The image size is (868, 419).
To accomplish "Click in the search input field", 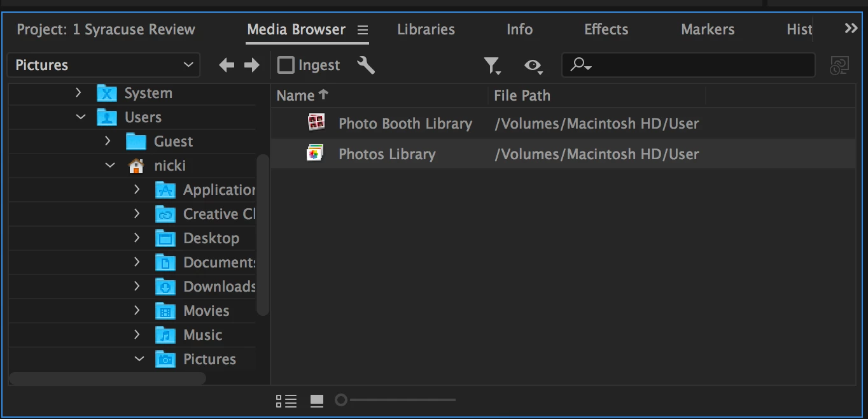I will pyautogui.click(x=688, y=65).
